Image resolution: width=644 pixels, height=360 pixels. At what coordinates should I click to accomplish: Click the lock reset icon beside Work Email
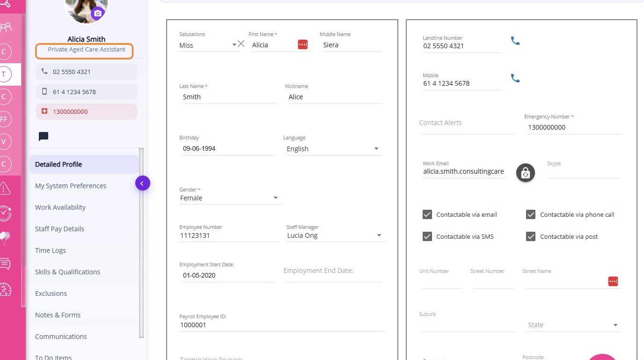tap(525, 173)
